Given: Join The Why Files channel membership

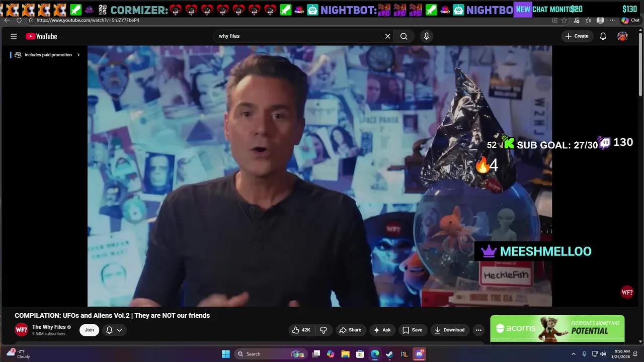Looking at the screenshot, I should (89, 330).
